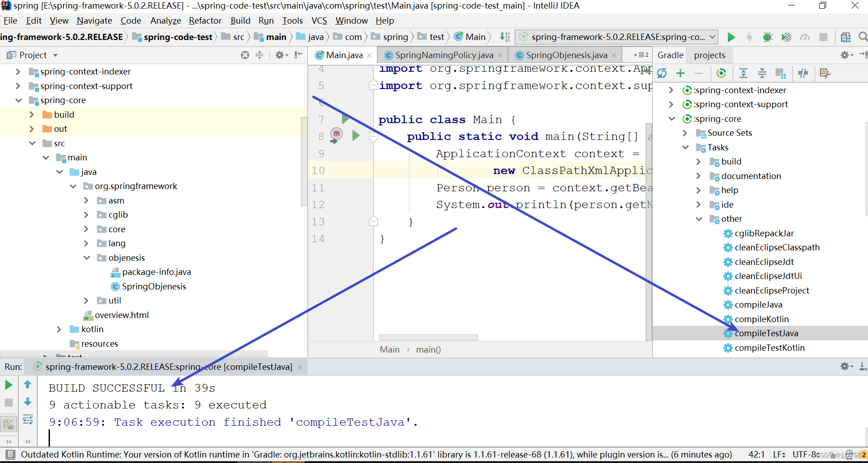Open Gradle panel gear menu
The width and height of the screenshot is (868, 463).
846,55
